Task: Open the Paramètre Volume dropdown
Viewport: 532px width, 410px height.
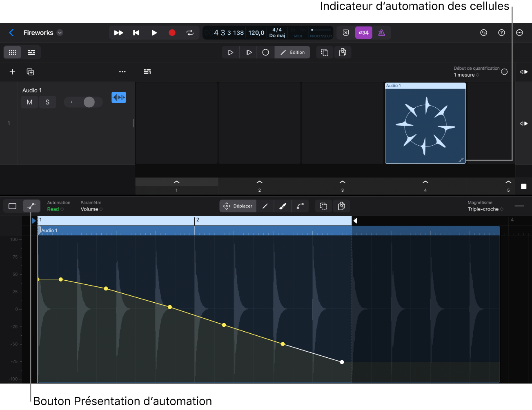Action: (x=91, y=209)
